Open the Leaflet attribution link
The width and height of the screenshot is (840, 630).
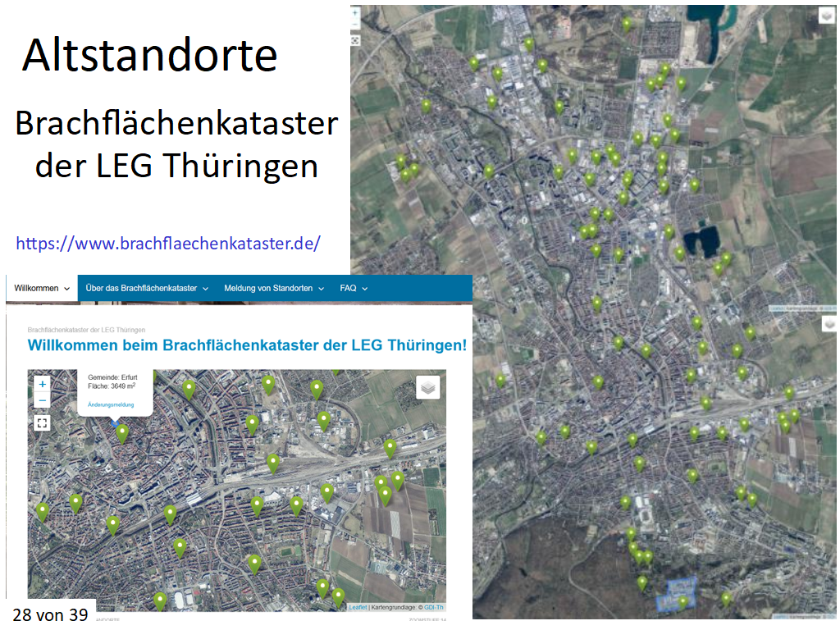pos(358,607)
